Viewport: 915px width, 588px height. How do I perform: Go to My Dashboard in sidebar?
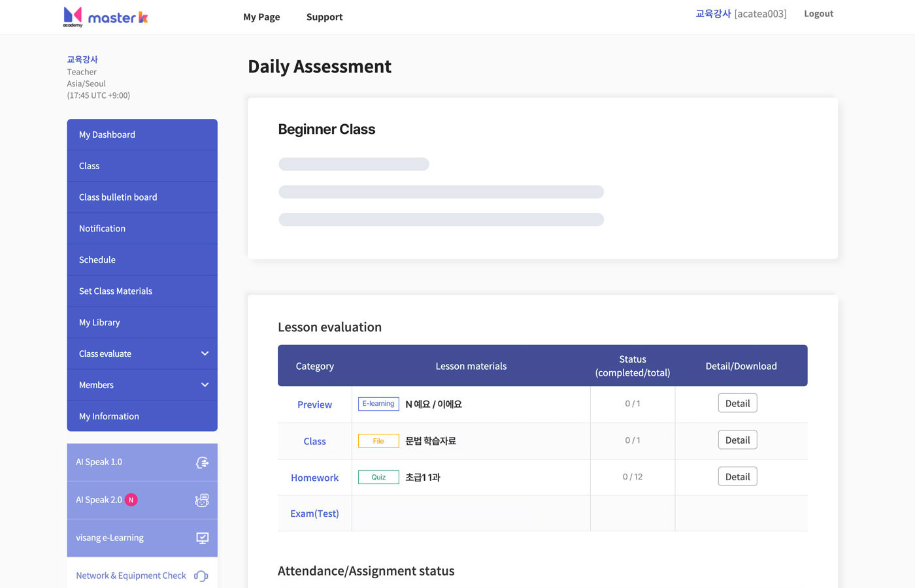[x=107, y=135]
